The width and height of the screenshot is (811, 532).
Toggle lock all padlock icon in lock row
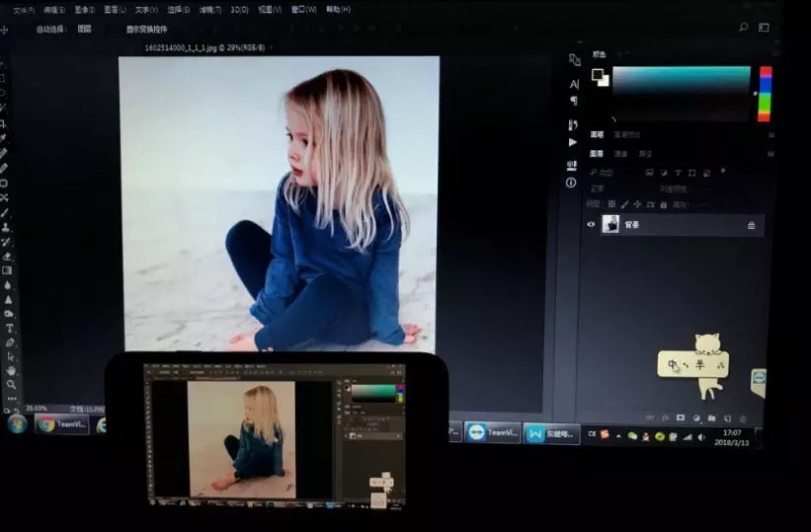(x=664, y=205)
